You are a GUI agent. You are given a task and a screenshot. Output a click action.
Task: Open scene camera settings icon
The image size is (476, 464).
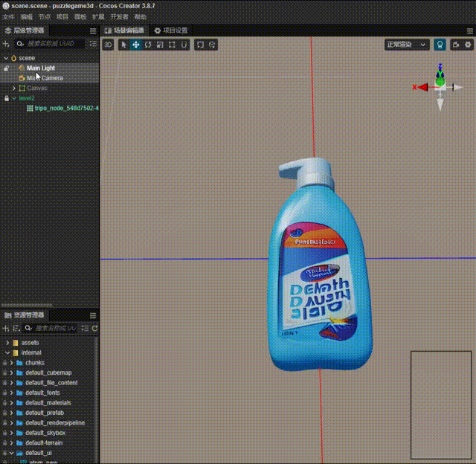pyautogui.click(x=455, y=45)
